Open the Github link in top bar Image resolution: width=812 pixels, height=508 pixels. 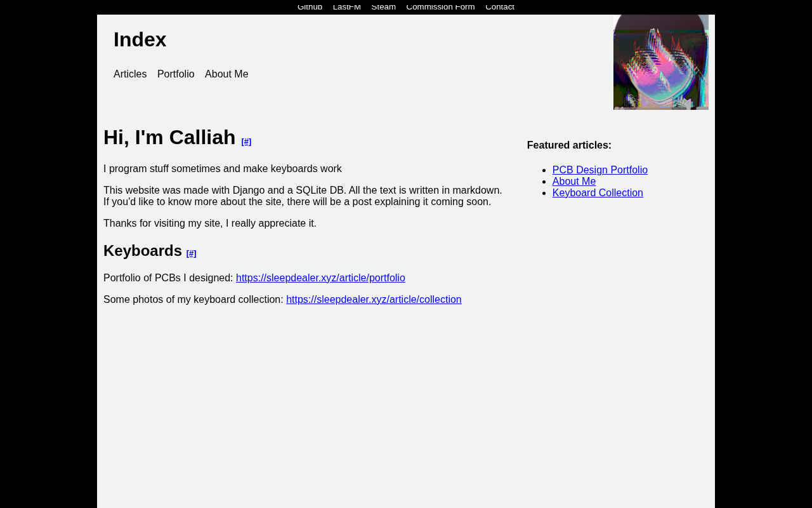(x=310, y=6)
